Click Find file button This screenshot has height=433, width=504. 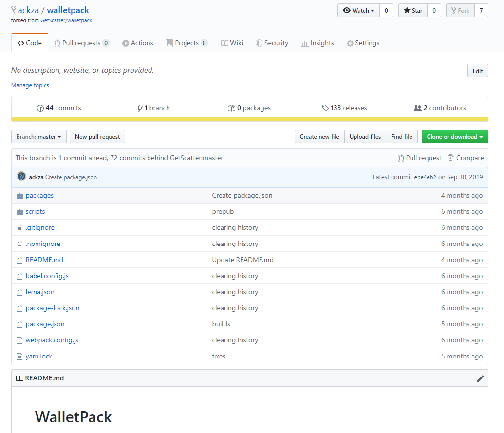(401, 136)
